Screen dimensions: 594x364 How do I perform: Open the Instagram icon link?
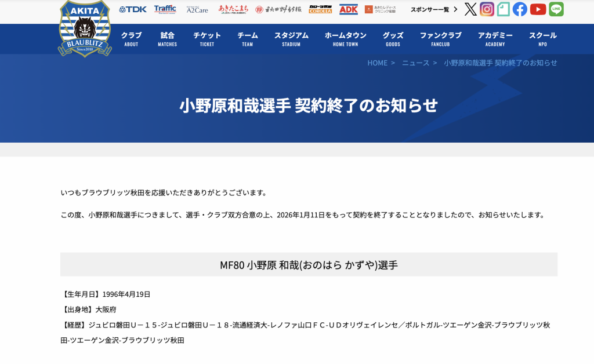pyautogui.click(x=487, y=9)
